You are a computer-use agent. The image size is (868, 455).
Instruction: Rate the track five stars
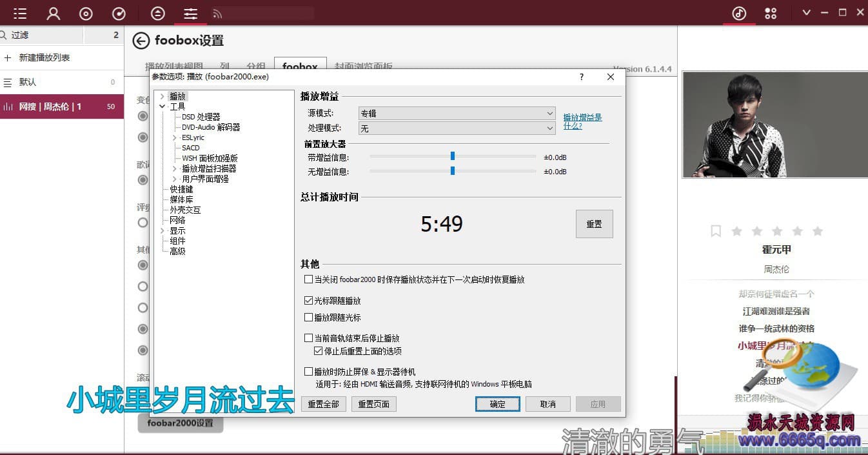point(818,230)
